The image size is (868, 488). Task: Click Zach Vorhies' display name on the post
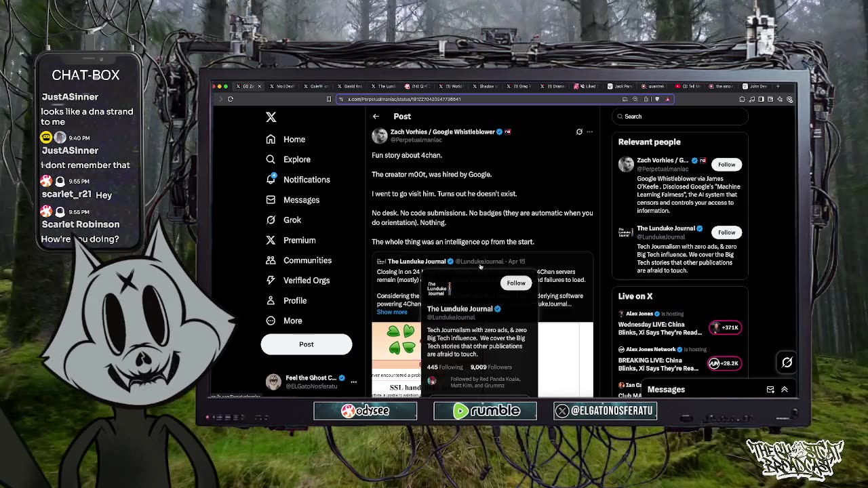pyautogui.click(x=442, y=132)
